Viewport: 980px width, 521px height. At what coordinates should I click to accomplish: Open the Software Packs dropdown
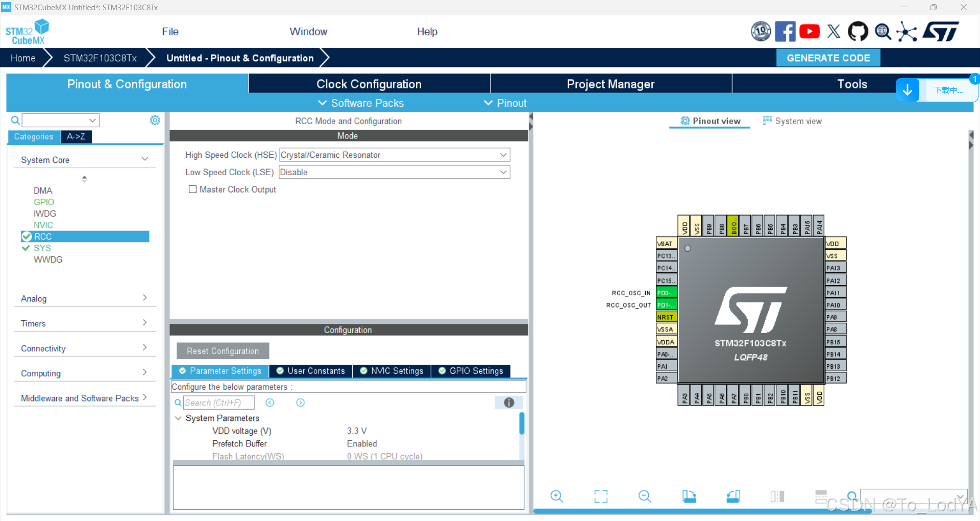click(361, 103)
